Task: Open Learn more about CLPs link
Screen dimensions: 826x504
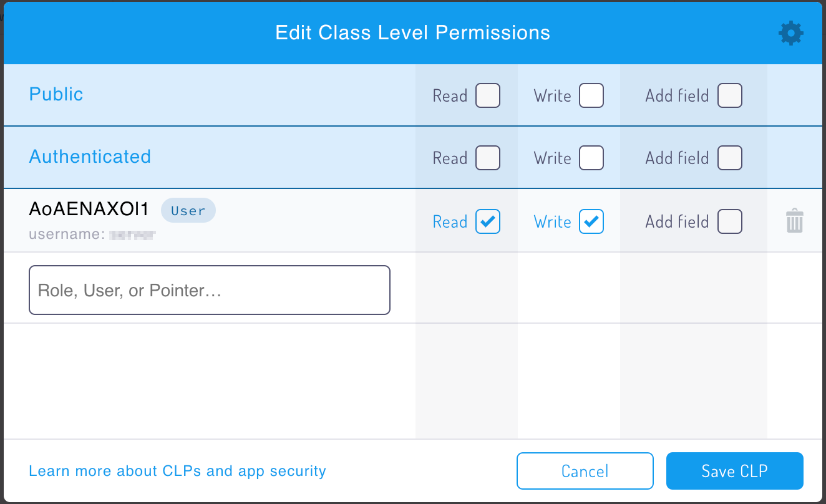Action: [177, 471]
